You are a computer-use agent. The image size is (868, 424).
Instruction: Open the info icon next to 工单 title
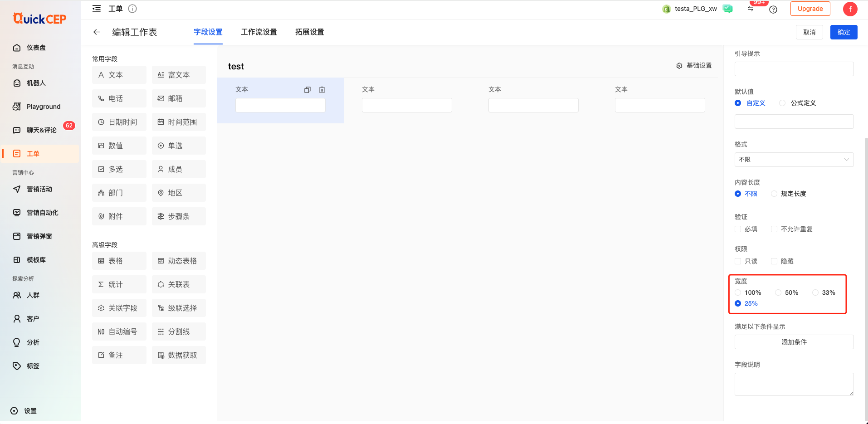[x=132, y=9]
